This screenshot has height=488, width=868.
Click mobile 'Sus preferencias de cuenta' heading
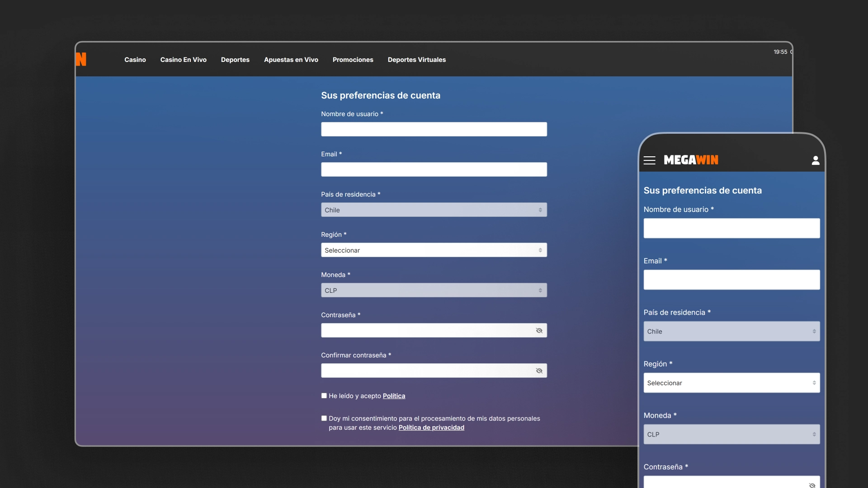point(703,191)
